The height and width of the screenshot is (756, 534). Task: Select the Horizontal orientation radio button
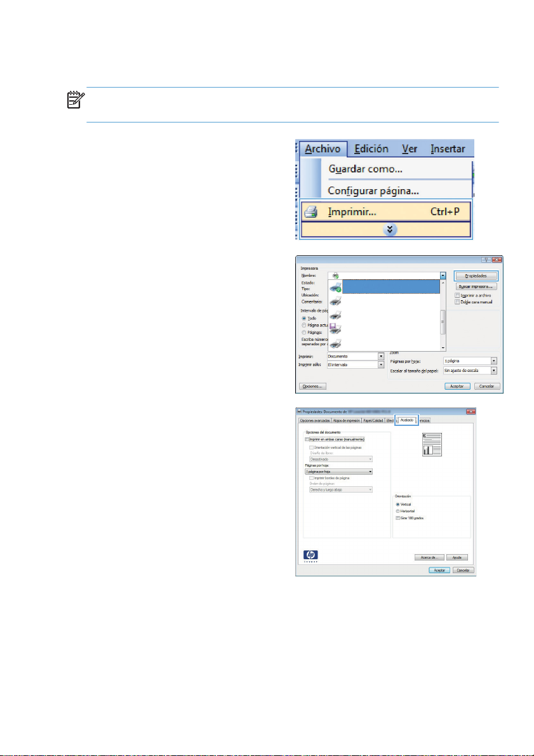(397, 511)
